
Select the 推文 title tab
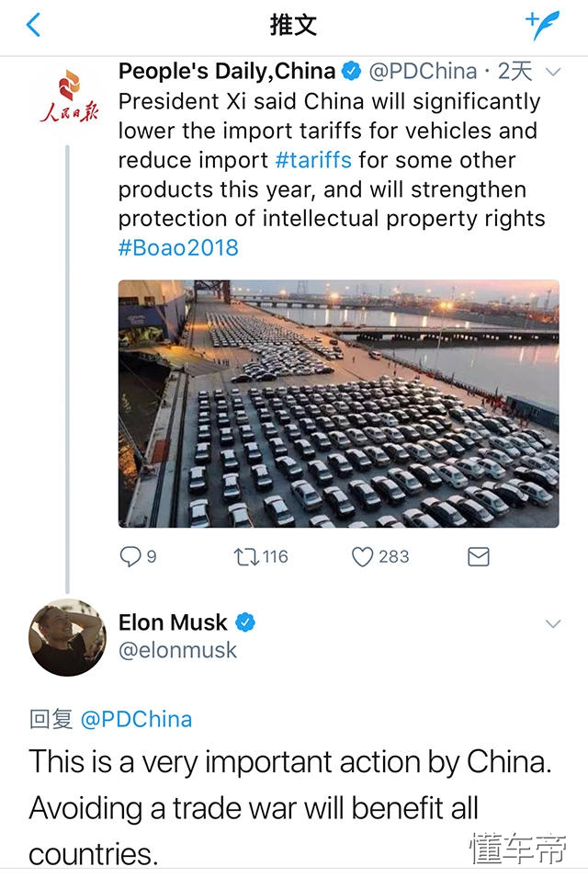pyautogui.click(x=294, y=22)
